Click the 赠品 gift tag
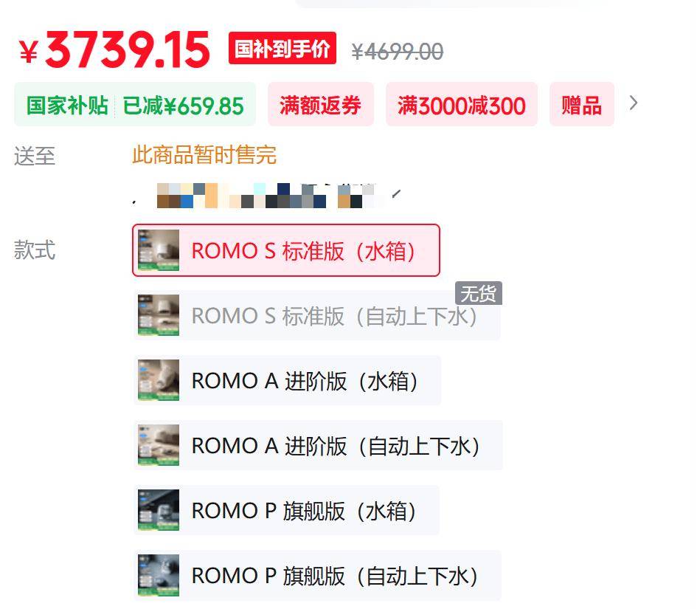700x609 pixels. (582, 105)
